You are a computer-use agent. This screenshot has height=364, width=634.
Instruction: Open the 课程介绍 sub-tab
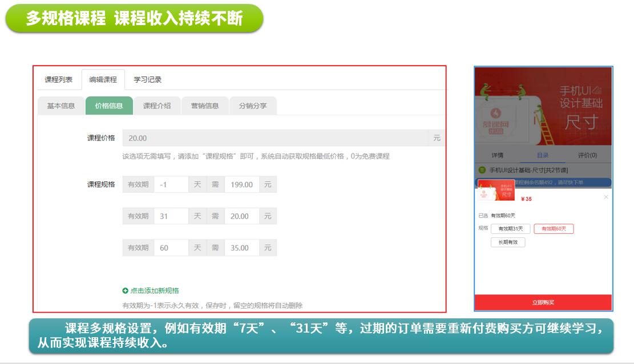pyautogui.click(x=157, y=106)
